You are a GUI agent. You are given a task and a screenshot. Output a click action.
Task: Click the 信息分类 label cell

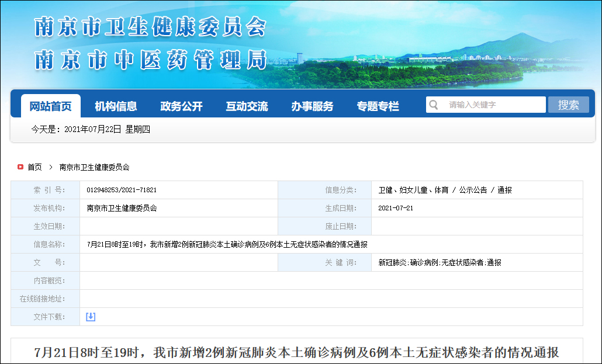[x=325, y=190]
